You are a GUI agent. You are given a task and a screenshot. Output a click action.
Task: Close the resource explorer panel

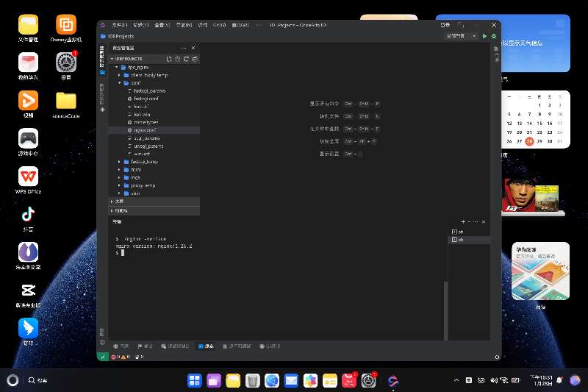coord(193,48)
